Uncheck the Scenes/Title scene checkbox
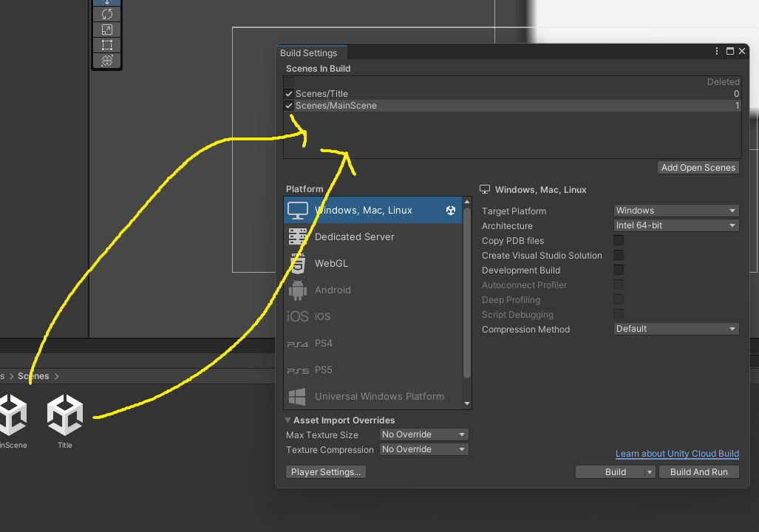The width and height of the screenshot is (759, 532). coord(289,94)
